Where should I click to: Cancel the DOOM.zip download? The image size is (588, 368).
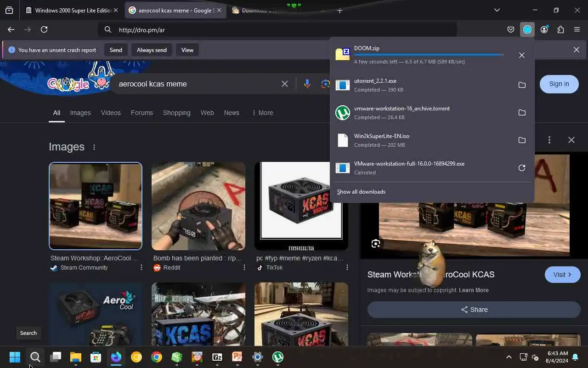pos(522,55)
